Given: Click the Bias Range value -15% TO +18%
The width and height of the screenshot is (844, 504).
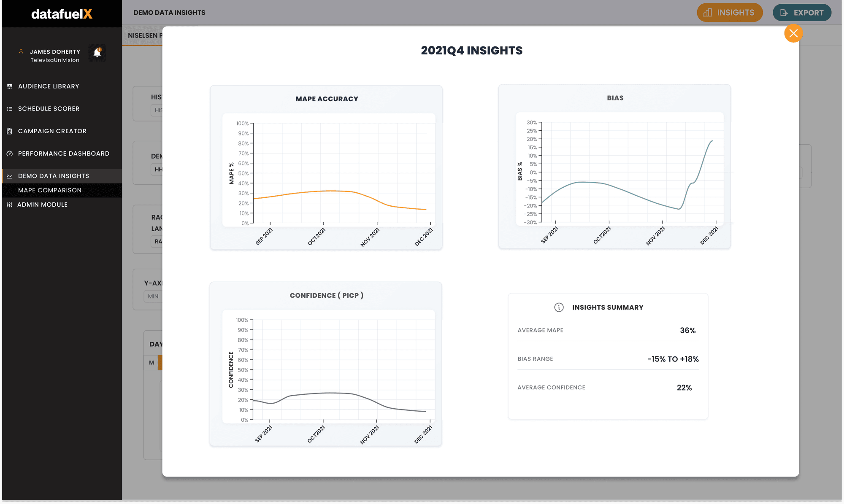Looking at the screenshot, I should tap(673, 359).
